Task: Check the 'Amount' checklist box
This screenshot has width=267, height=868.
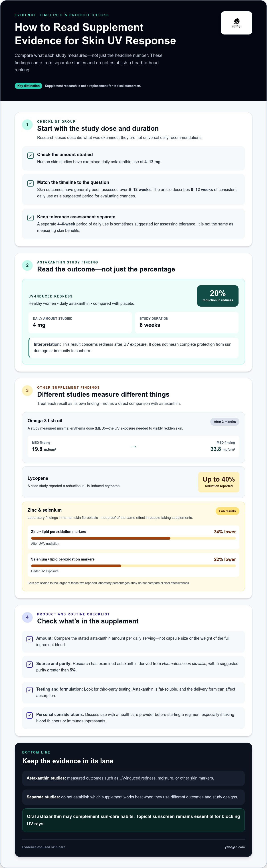Action: (30, 639)
